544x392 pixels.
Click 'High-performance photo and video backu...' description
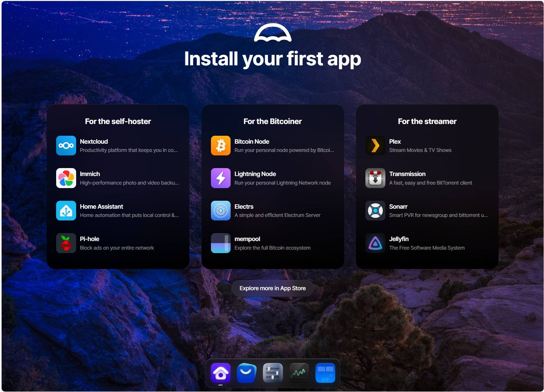point(129,183)
